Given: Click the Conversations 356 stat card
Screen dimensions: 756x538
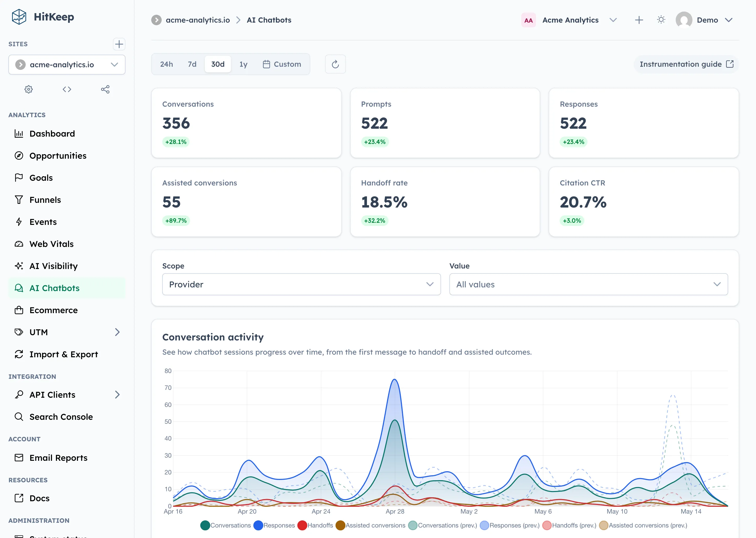Looking at the screenshot, I should 246,123.
